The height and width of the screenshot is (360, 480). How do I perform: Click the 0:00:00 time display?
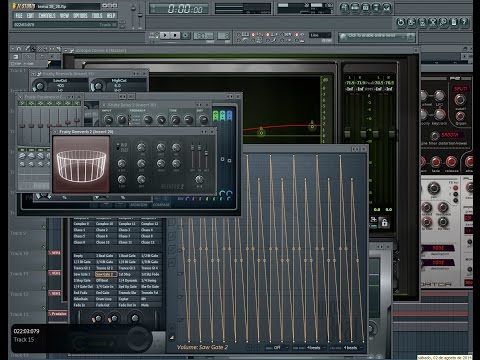(180, 9)
